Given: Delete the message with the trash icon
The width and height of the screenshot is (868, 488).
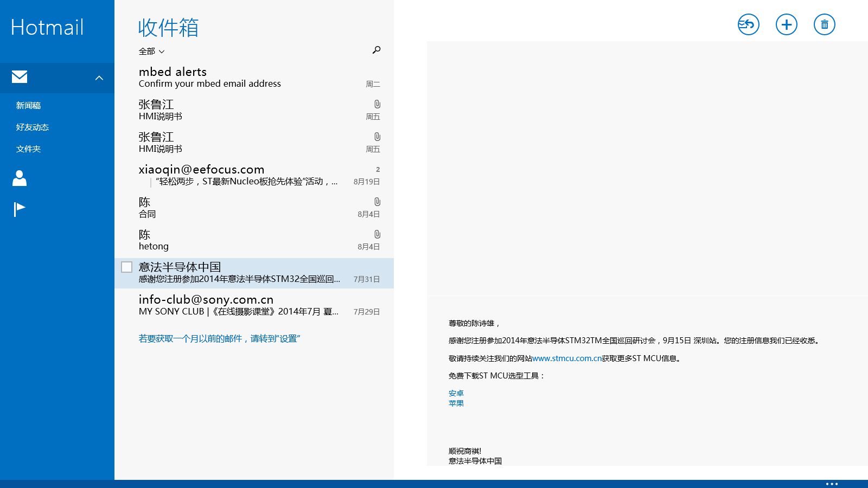Looking at the screenshot, I should [x=825, y=24].
